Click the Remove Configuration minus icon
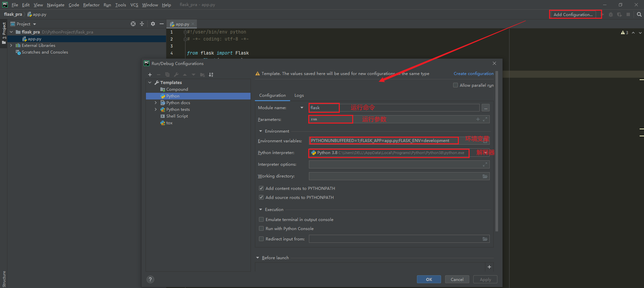 (159, 75)
